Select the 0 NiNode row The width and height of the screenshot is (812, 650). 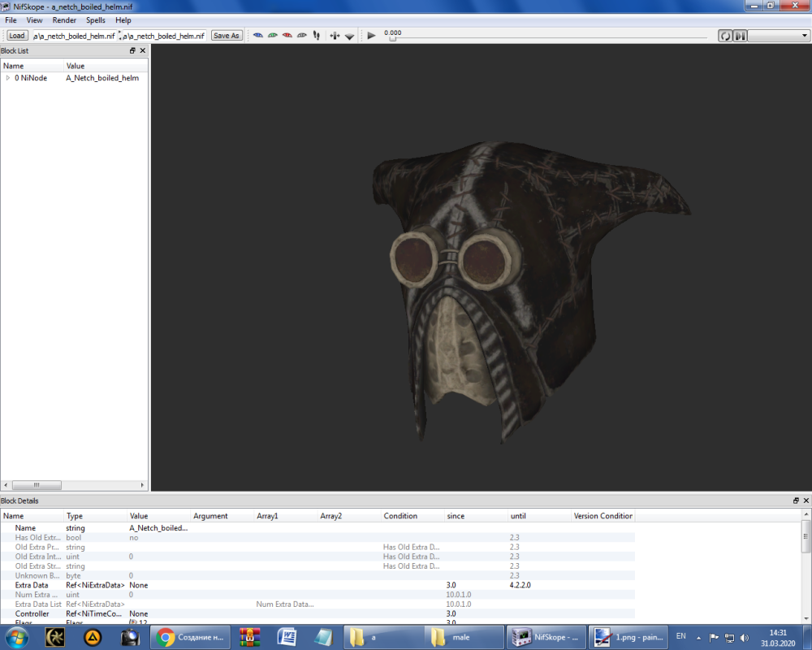pos(74,78)
